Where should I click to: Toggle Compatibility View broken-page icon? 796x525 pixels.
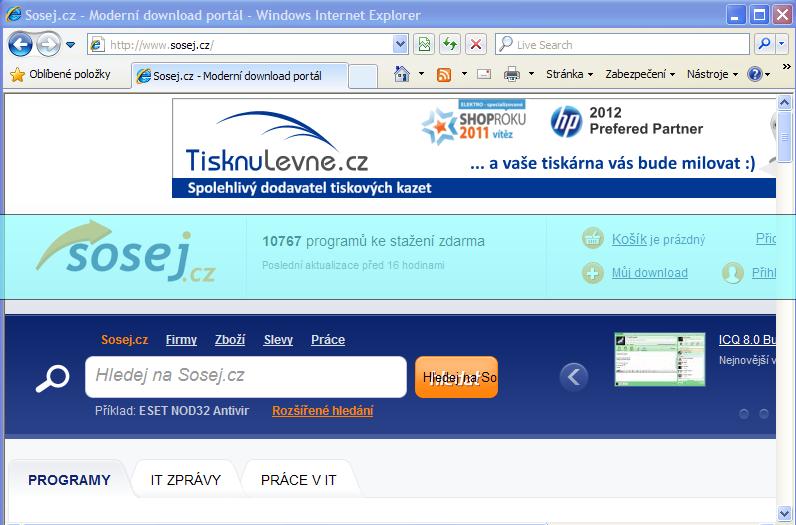pyautogui.click(x=424, y=45)
